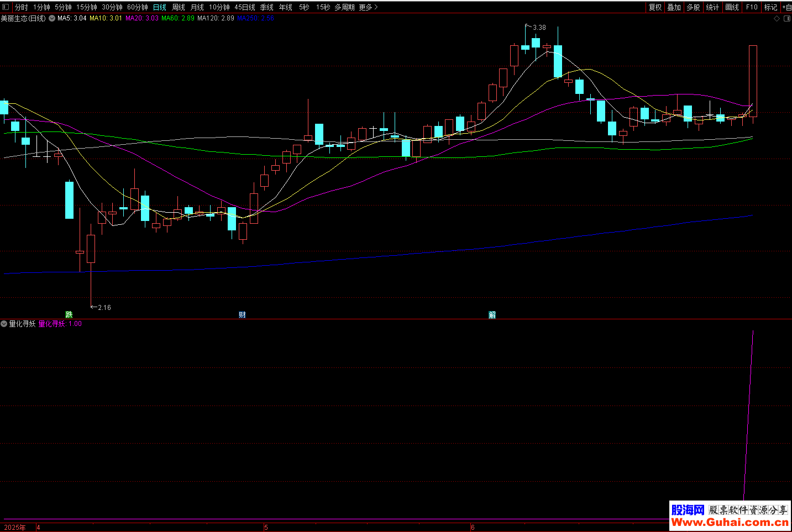
Task: Click the diamond icon at chart top-right
Action: (x=777, y=18)
